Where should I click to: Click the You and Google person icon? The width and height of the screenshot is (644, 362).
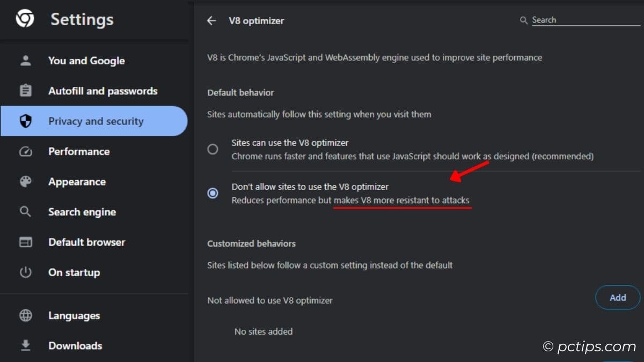click(x=25, y=61)
